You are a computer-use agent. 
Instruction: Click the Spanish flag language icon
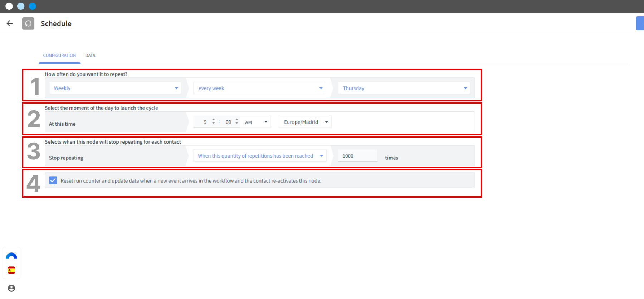[11, 270]
